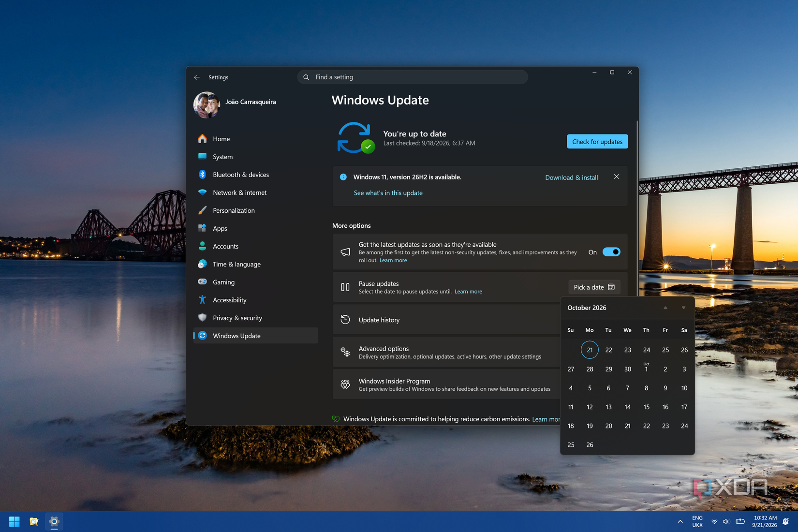Open Home settings page
798x532 pixels.
point(255,139)
